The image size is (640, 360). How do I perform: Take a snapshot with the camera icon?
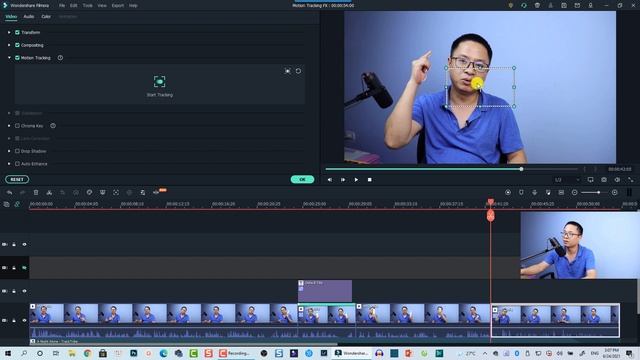pyautogui.click(x=604, y=180)
